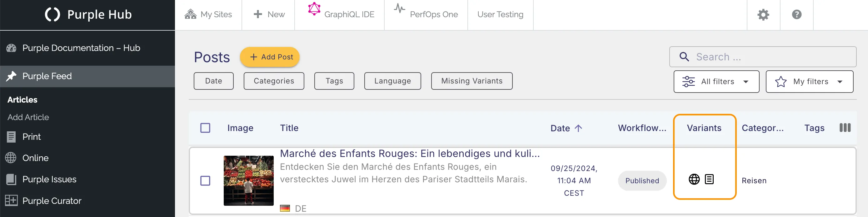Click the Reisen category text
Image resolution: width=868 pixels, height=217 pixels.
click(x=754, y=181)
